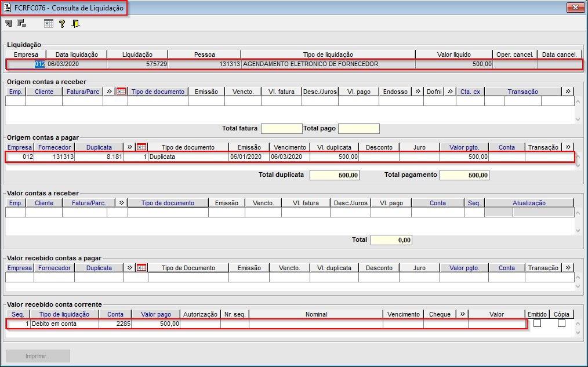Viewport: 588px width, 367px height.
Task: Click the Total pagamento field showing 500,00
Action: [464, 175]
